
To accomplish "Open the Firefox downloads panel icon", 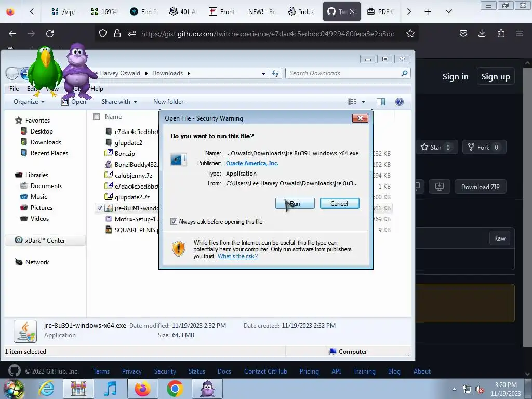I will pos(482,33).
